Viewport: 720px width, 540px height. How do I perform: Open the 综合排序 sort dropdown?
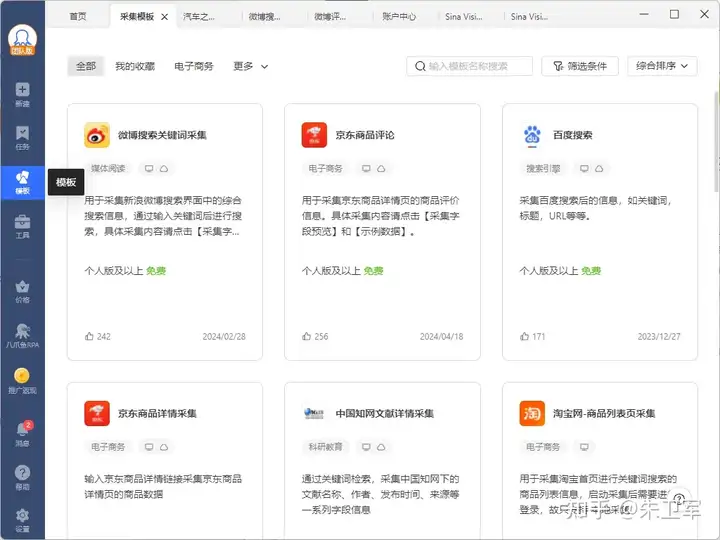(662, 66)
